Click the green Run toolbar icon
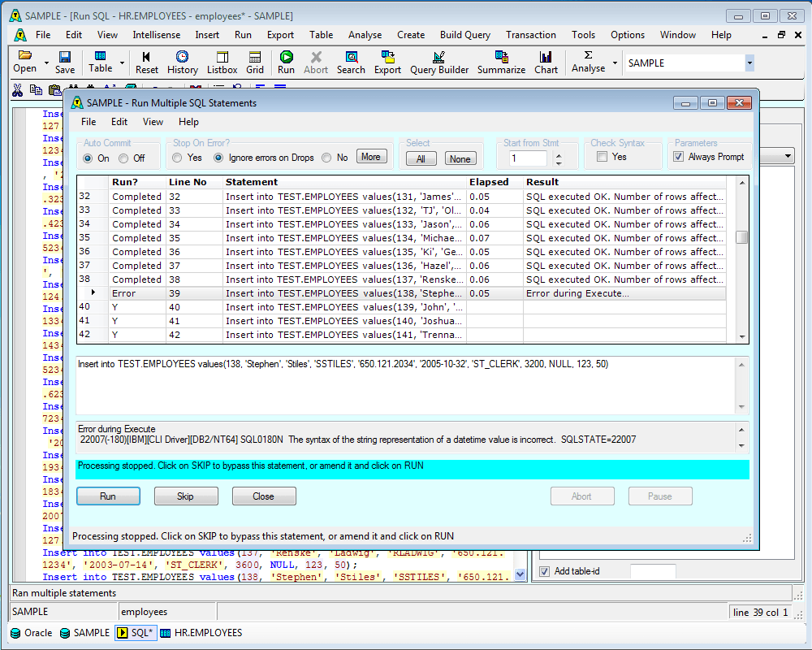Screen dimensions: 812x650 (286, 63)
